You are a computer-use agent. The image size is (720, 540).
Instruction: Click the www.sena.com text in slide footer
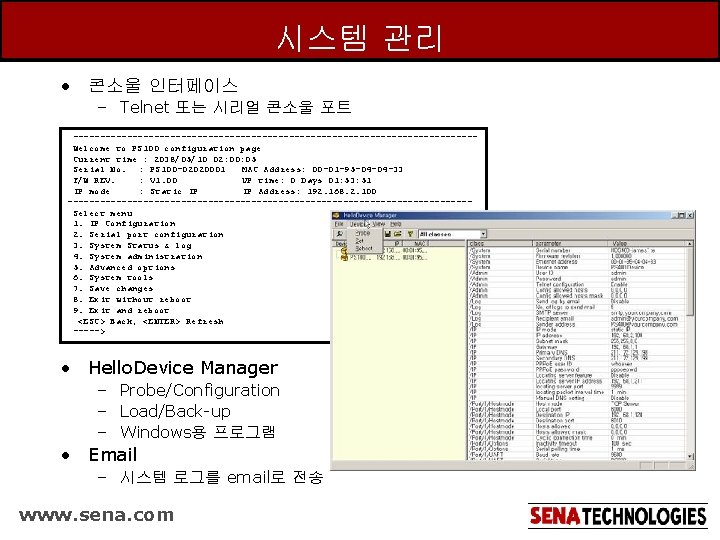click(x=96, y=515)
